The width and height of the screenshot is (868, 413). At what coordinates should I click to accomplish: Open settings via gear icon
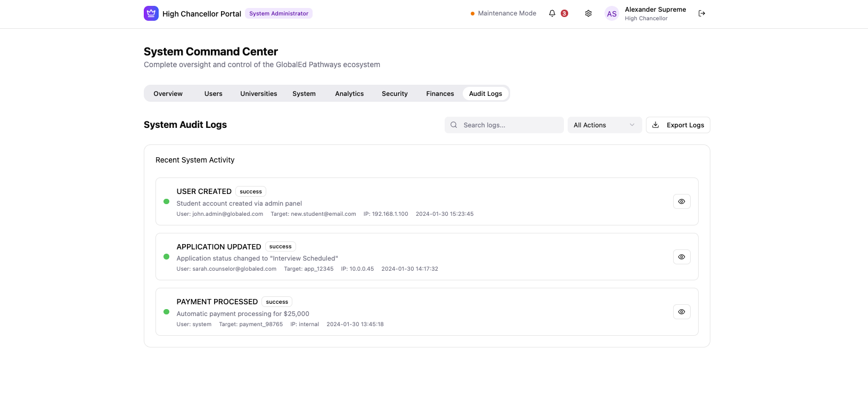pos(588,13)
